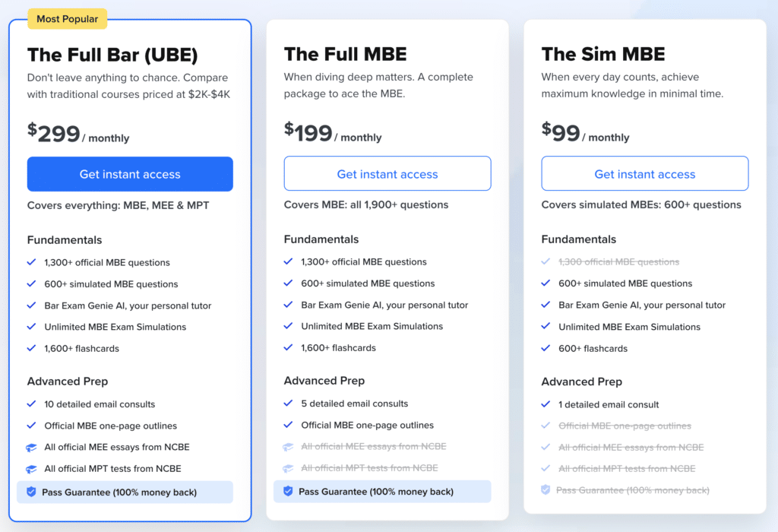Click the Full Bar Pass Guarantee highlighted row text
Viewport: 778px width, 532px height.
coord(119,492)
